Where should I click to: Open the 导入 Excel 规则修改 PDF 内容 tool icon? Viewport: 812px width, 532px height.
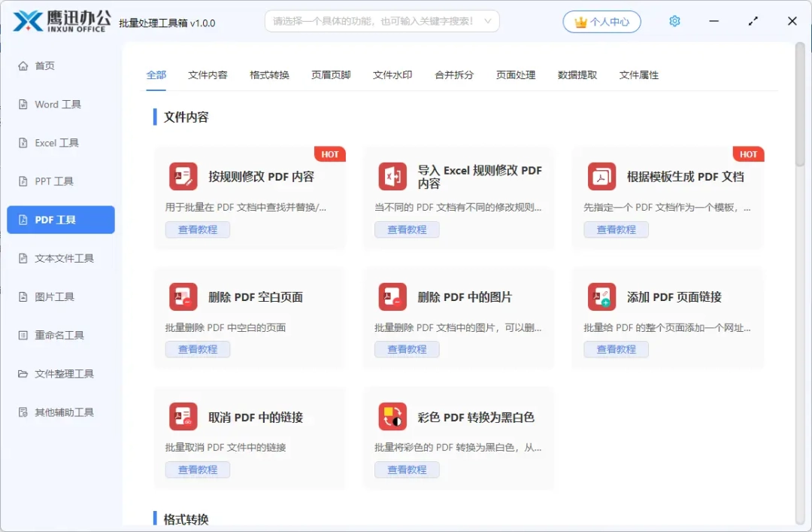[x=392, y=175]
